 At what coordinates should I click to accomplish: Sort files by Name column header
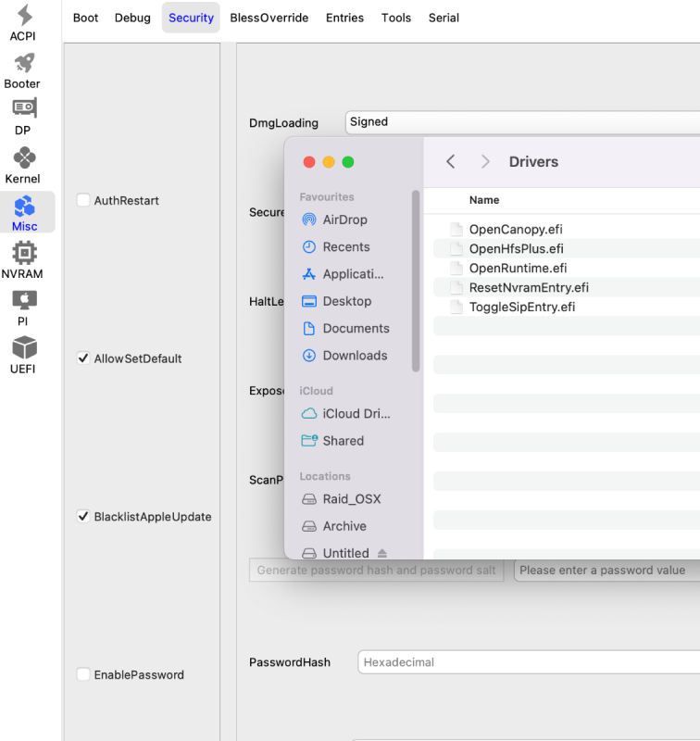click(484, 200)
